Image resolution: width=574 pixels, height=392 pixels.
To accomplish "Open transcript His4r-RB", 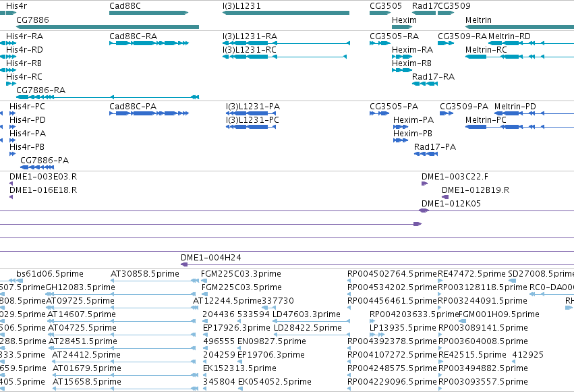I will pos(24,63).
